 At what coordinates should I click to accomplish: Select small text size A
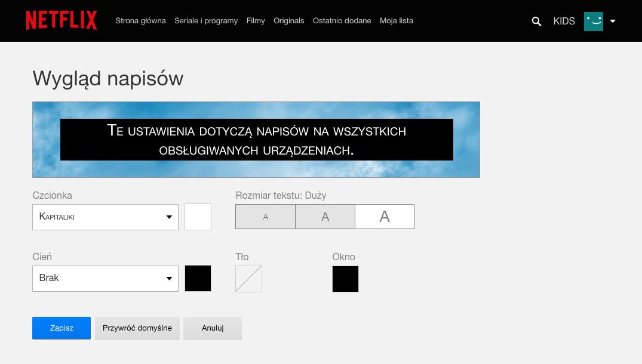coord(265,217)
